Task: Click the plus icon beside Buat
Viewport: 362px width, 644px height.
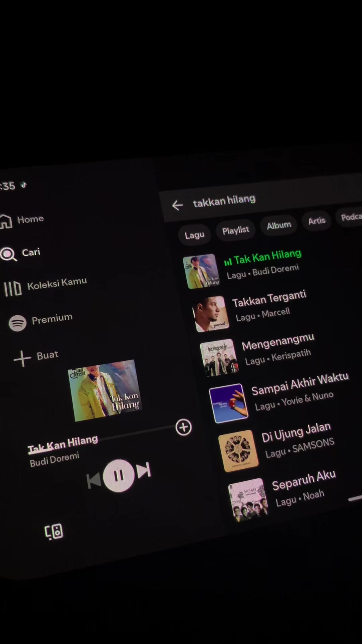Action: click(22, 359)
